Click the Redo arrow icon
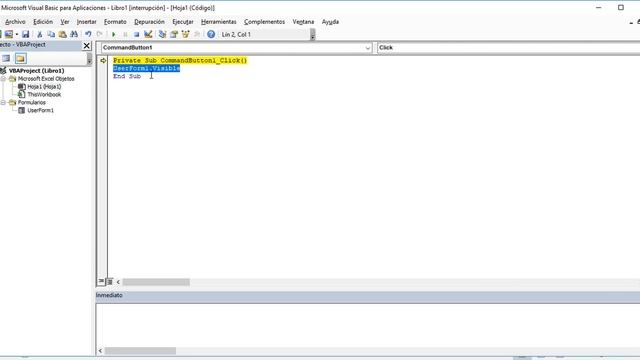This screenshot has height=360, width=640. 99,34
